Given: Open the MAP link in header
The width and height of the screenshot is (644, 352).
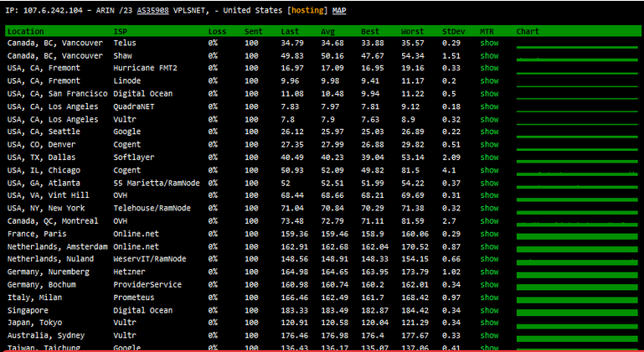Looking at the screenshot, I should (339, 11).
